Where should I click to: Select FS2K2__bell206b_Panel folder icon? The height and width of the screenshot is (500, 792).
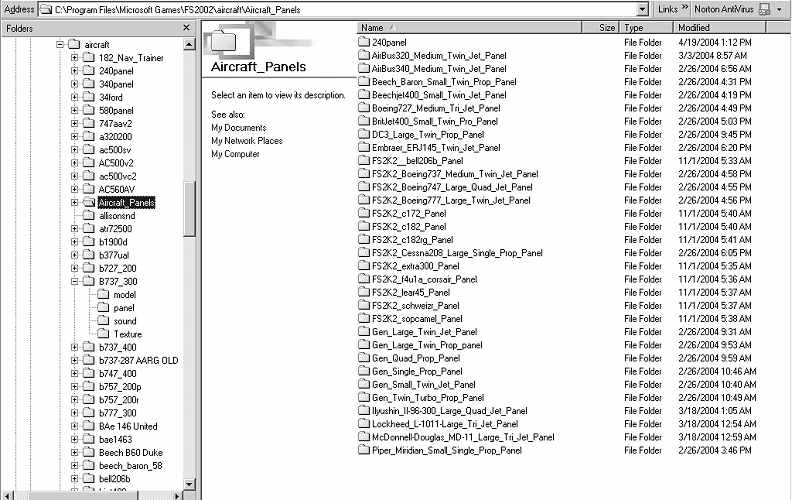point(364,160)
